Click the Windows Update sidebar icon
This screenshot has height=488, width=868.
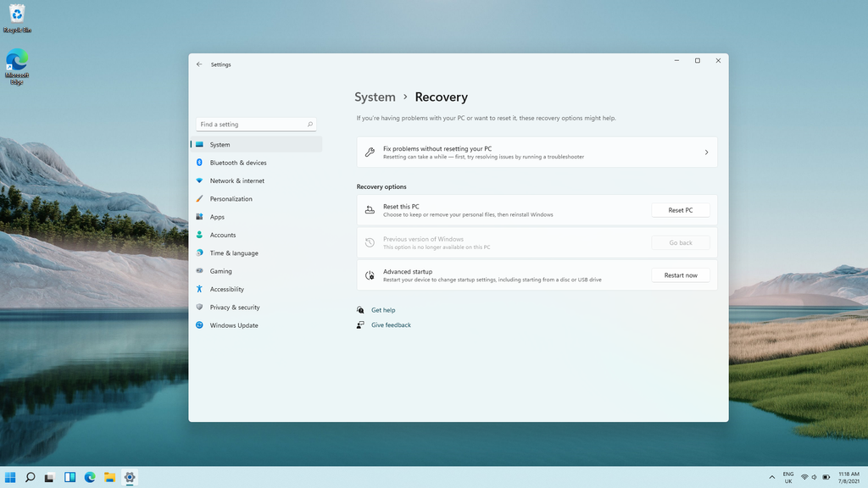tap(201, 324)
